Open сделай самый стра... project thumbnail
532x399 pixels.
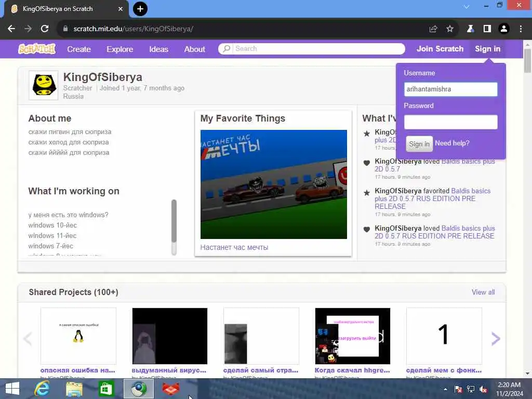pyautogui.click(x=261, y=336)
